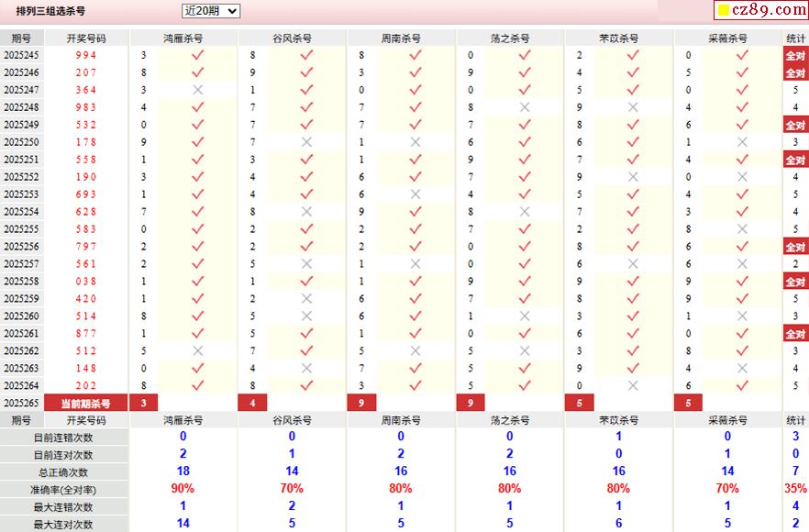Image resolution: width=809 pixels, height=532 pixels.
Task: Click check mark in 采薇杀号 for period 2025264
Action: coord(742,385)
